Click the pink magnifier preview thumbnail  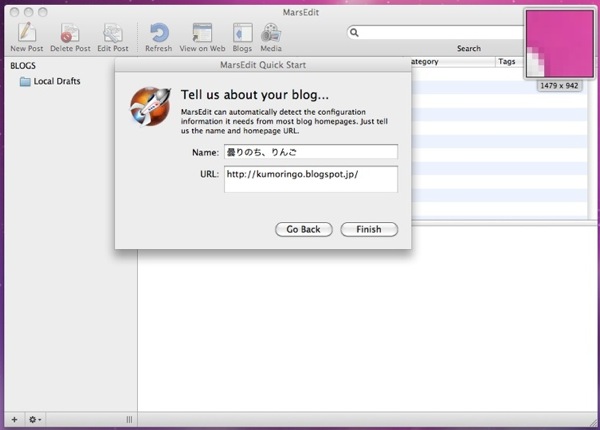pyautogui.click(x=559, y=44)
